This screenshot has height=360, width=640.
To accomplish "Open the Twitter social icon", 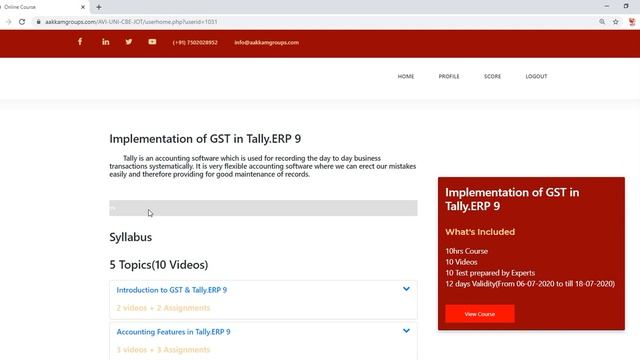I will coord(129,42).
